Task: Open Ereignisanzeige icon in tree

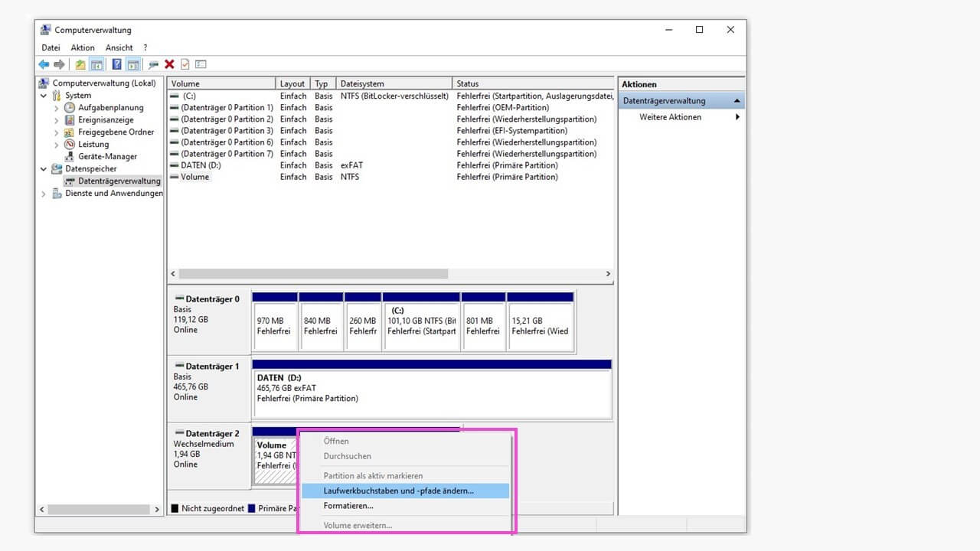Action: (70, 120)
